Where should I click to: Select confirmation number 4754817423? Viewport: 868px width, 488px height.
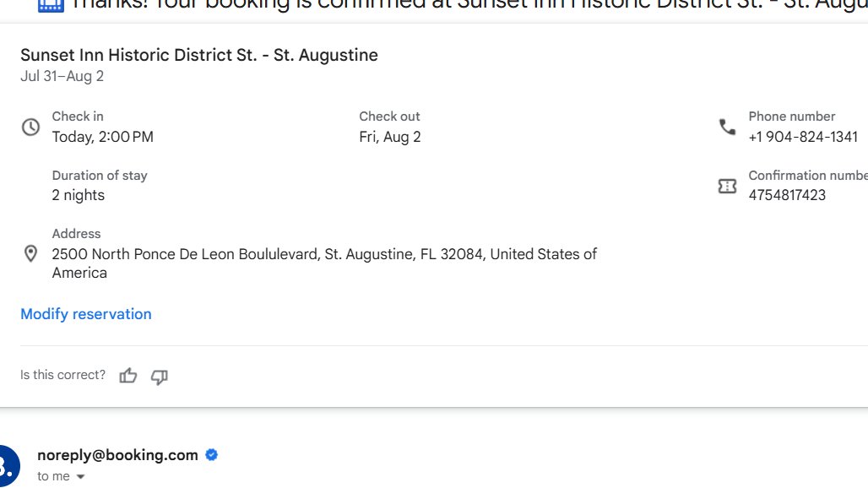point(787,195)
